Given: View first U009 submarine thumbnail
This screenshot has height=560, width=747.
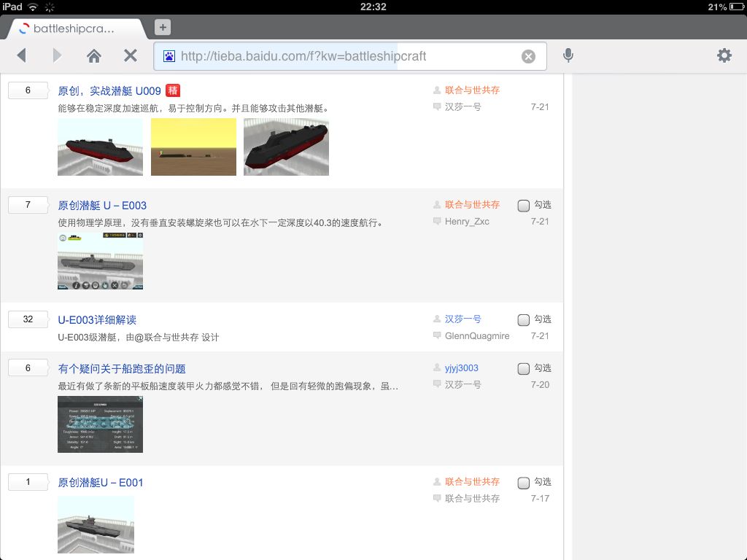Looking at the screenshot, I should tap(100, 147).
